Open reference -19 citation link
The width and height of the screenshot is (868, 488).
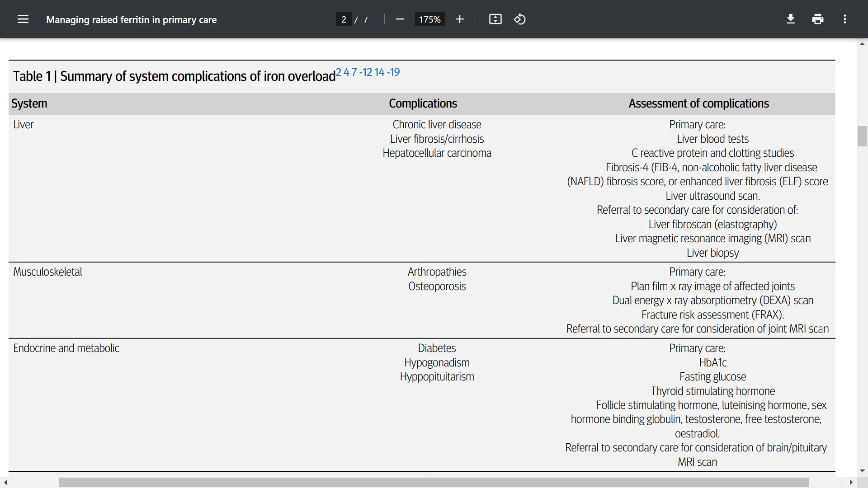click(x=393, y=72)
